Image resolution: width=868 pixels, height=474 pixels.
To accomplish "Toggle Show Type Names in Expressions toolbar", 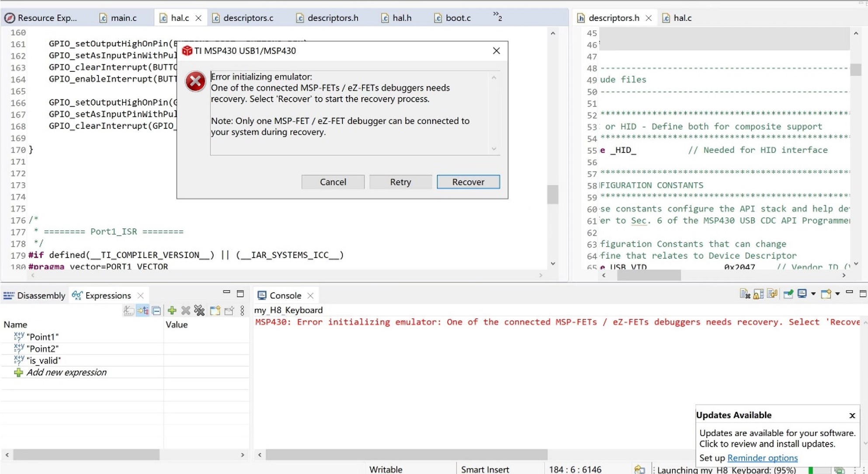I will (x=128, y=310).
